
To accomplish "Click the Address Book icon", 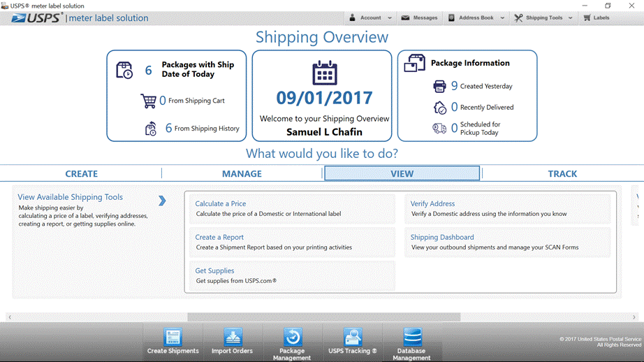I will [451, 17].
